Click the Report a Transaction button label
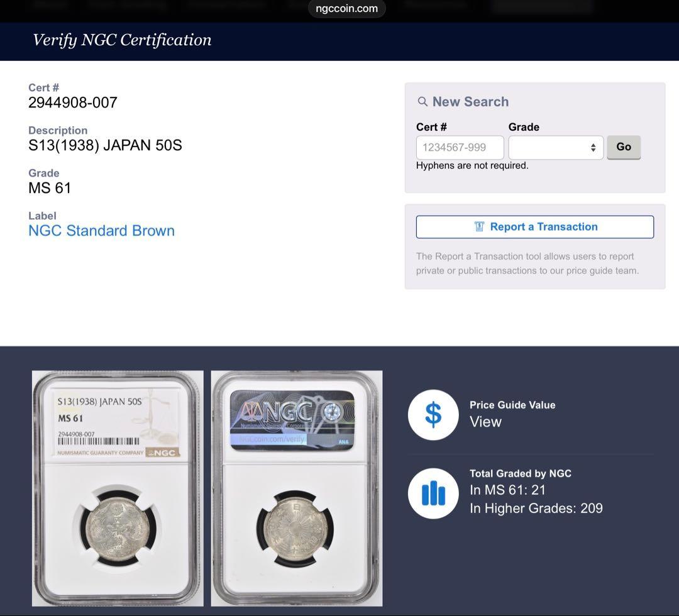The image size is (679, 616). 543,227
